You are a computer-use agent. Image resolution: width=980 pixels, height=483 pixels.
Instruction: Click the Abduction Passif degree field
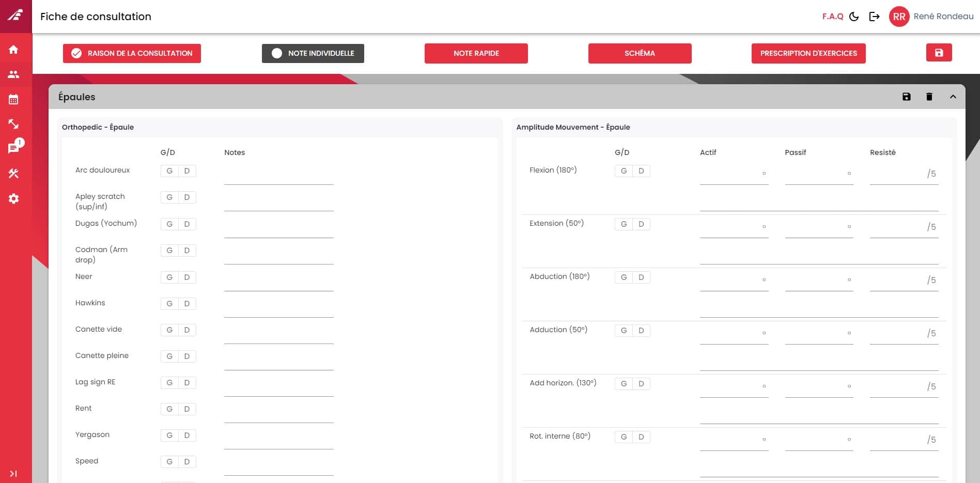[819, 281]
